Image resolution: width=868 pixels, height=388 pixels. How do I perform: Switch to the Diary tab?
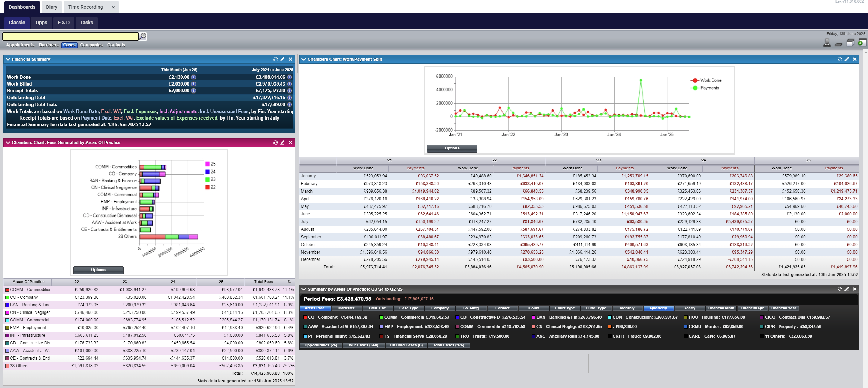tap(52, 7)
